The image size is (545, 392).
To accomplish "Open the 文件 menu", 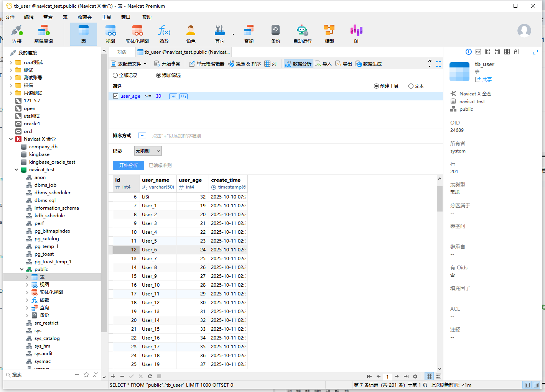I will click(x=10, y=17).
